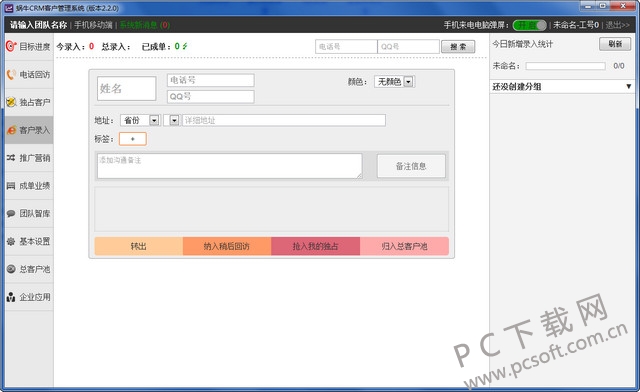Screen dimensions: 640x392
Task: Open the 省份 province dropdown
Action: pyautogui.click(x=140, y=120)
